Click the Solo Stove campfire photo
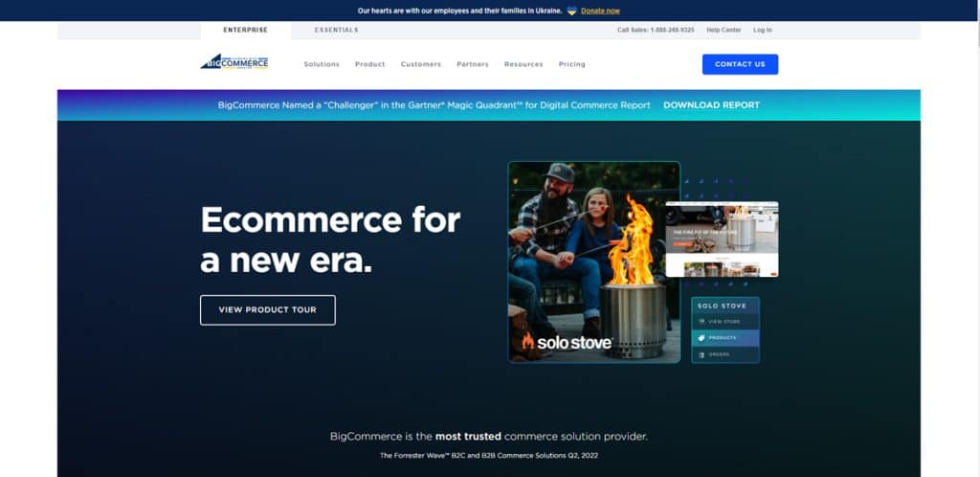Viewport: 980px width, 477px height. (x=593, y=261)
